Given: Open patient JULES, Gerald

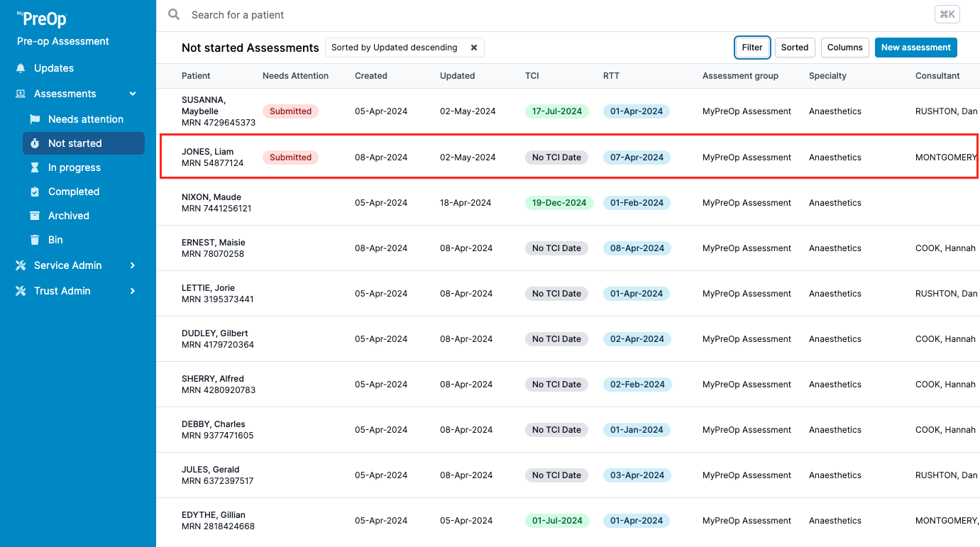Looking at the screenshot, I should [568, 475].
